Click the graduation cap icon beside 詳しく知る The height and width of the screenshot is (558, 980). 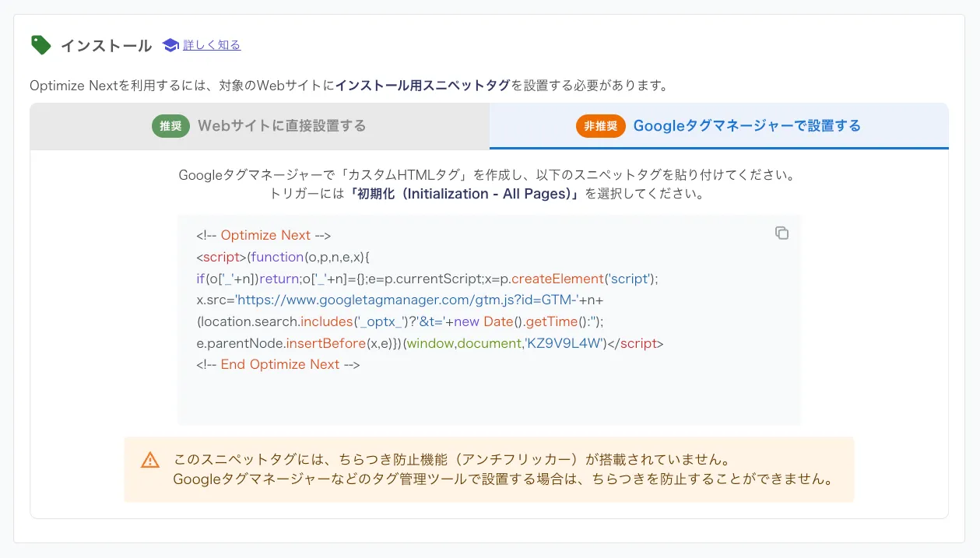coord(170,45)
